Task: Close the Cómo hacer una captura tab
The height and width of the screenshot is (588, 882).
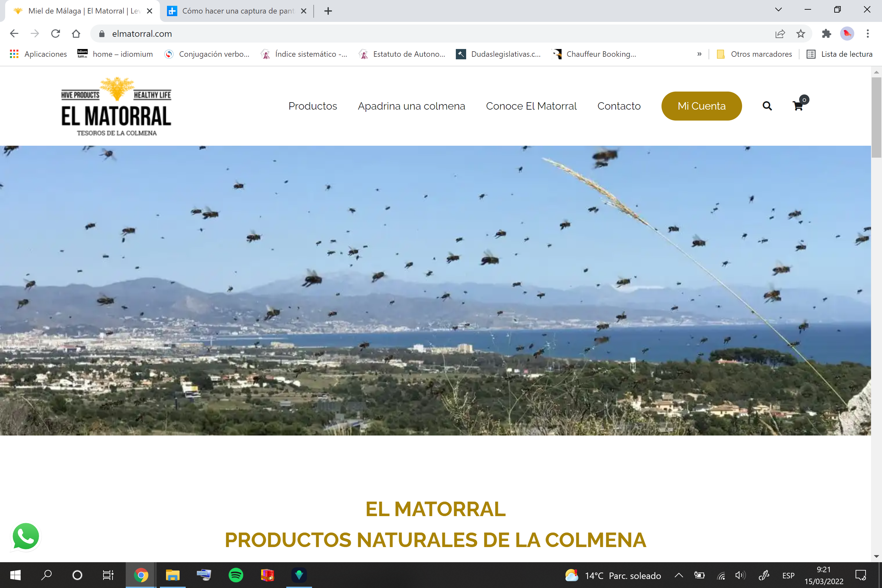Action: tap(304, 11)
